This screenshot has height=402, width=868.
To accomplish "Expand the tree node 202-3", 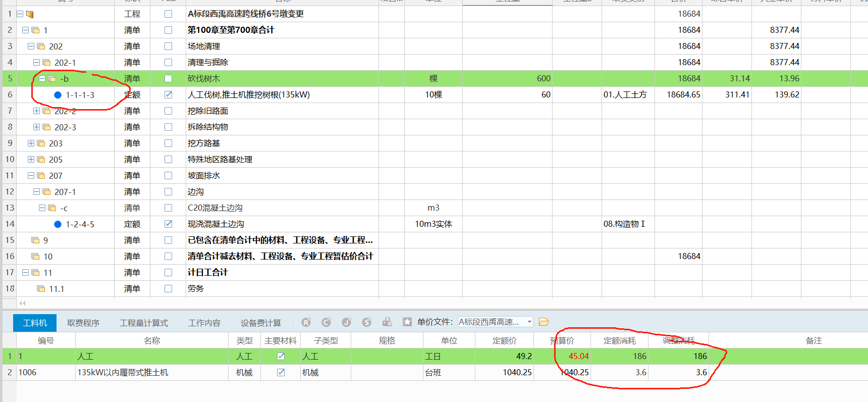I will pyautogui.click(x=36, y=127).
